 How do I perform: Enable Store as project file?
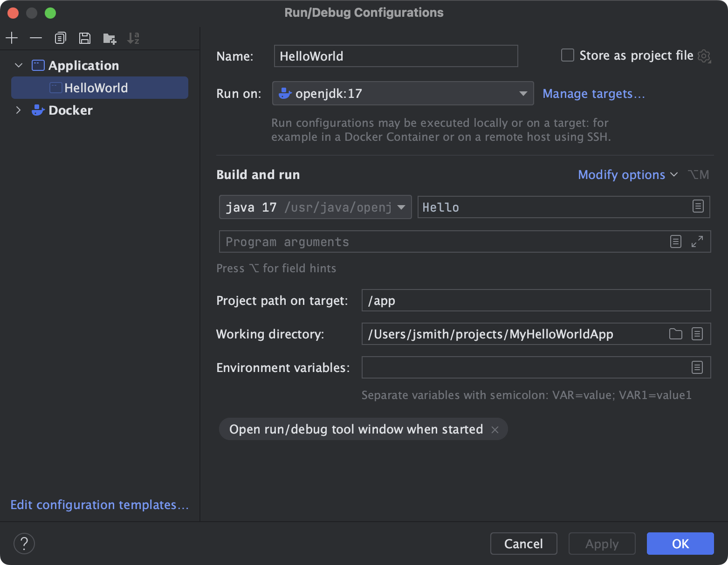pos(567,55)
